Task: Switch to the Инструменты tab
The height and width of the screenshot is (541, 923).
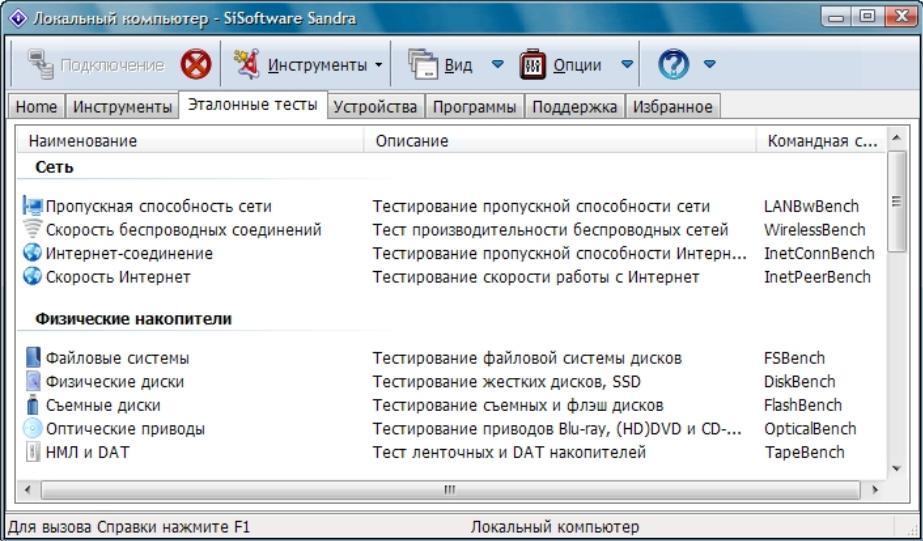Action: point(122,107)
